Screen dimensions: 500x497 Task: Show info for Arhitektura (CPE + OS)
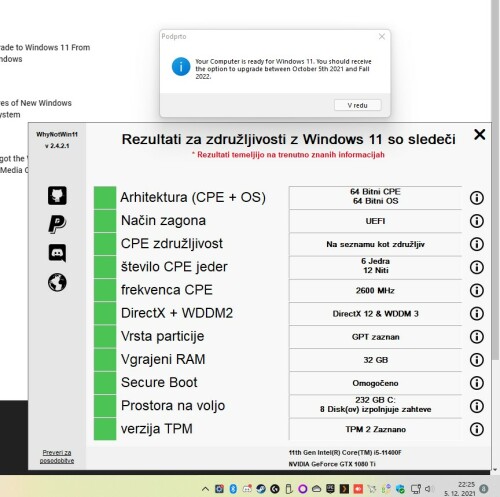(x=477, y=198)
